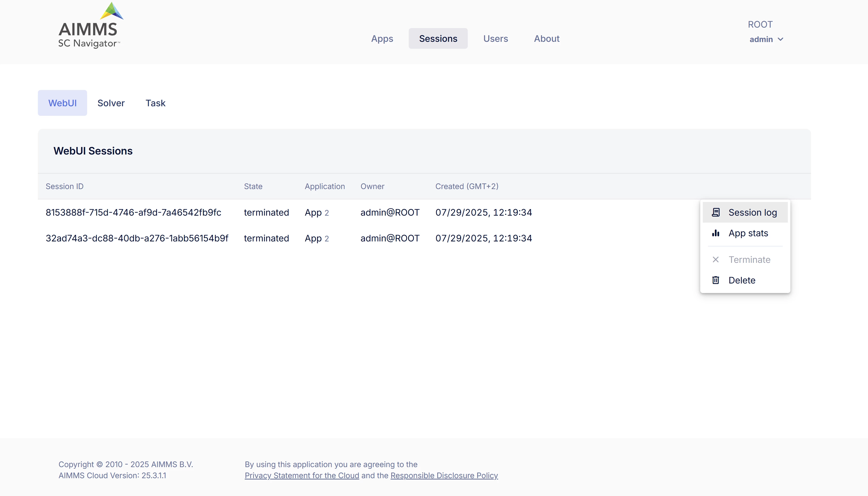Select Terminate in the context menu
The height and width of the screenshot is (496, 868).
pyautogui.click(x=745, y=259)
